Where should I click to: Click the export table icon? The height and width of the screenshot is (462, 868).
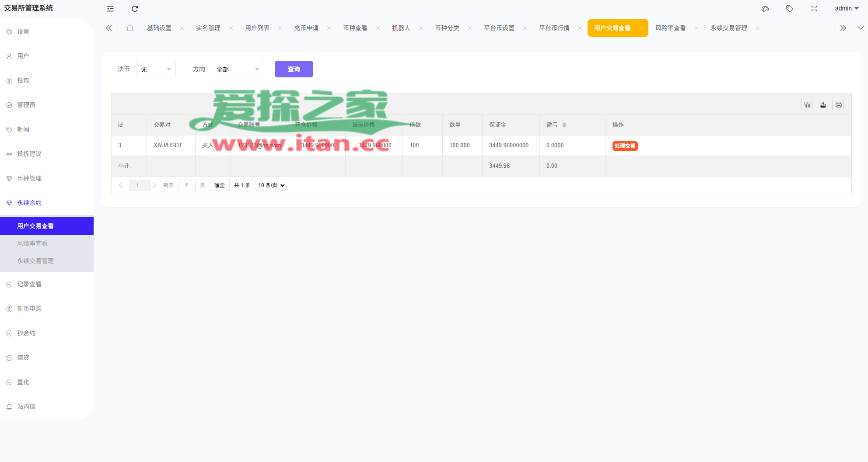tap(822, 105)
